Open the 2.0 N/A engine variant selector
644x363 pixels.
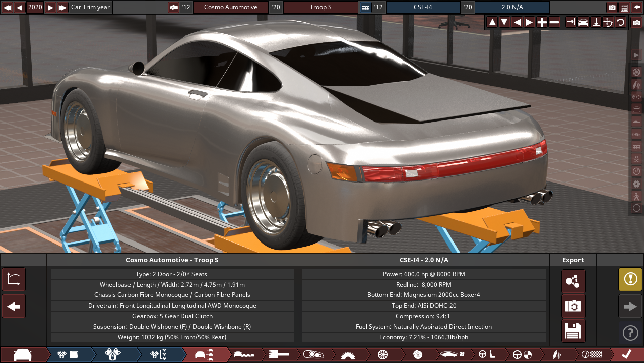point(512,7)
